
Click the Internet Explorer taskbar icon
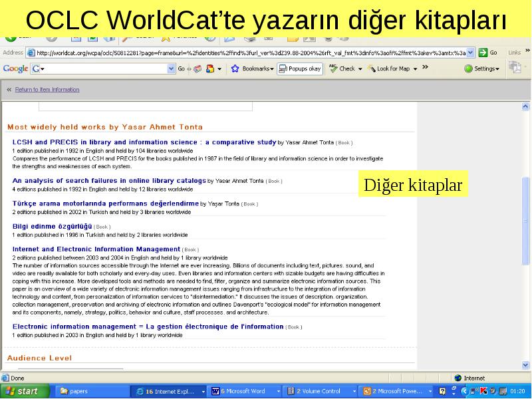tap(140, 391)
